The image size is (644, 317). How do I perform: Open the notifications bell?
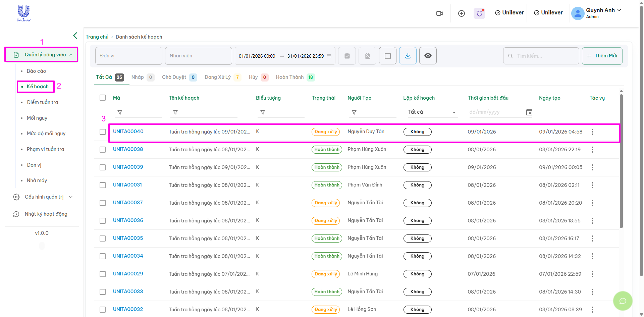coord(479,13)
